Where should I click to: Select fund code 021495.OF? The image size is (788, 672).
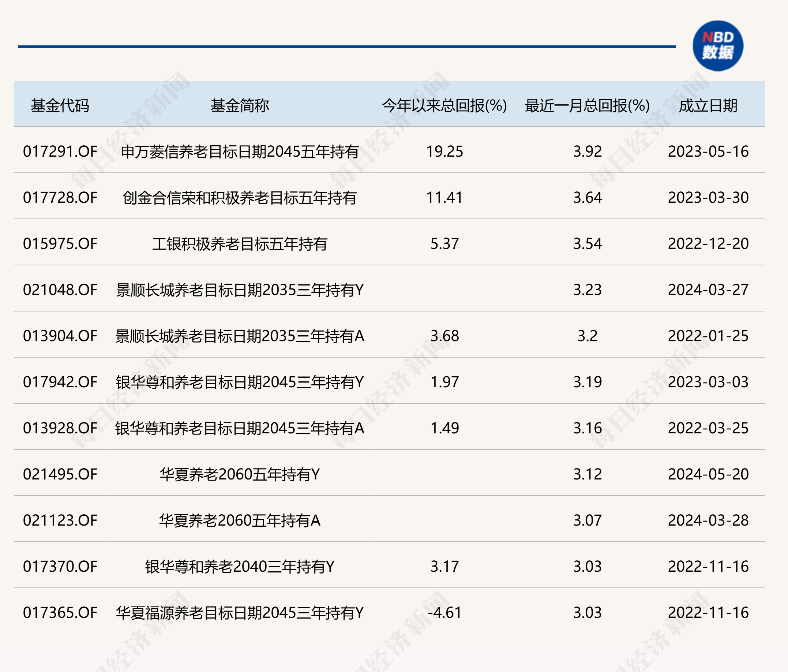(x=60, y=474)
